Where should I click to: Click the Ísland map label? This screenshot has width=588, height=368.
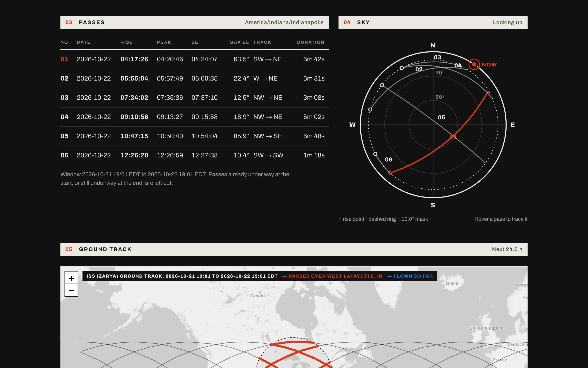point(452,283)
